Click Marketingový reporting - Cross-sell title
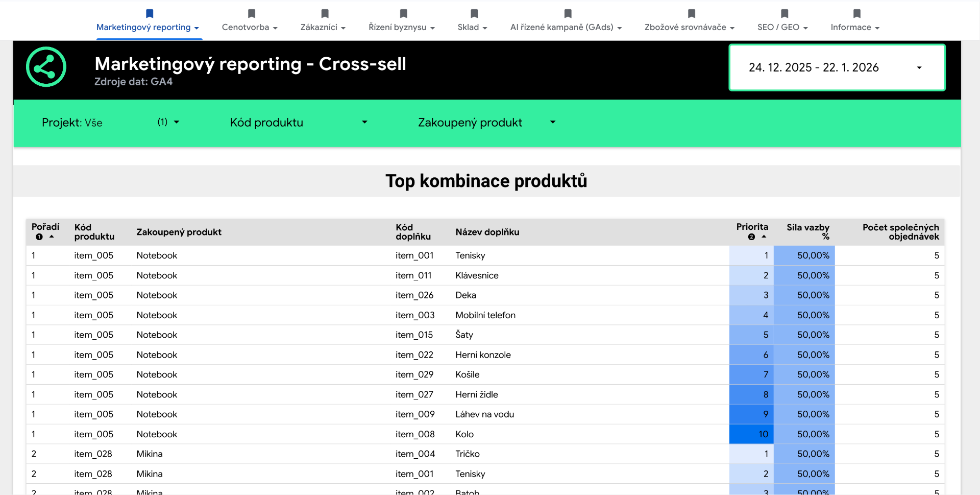This screenshot has height=495, width=980. (250, 64)
